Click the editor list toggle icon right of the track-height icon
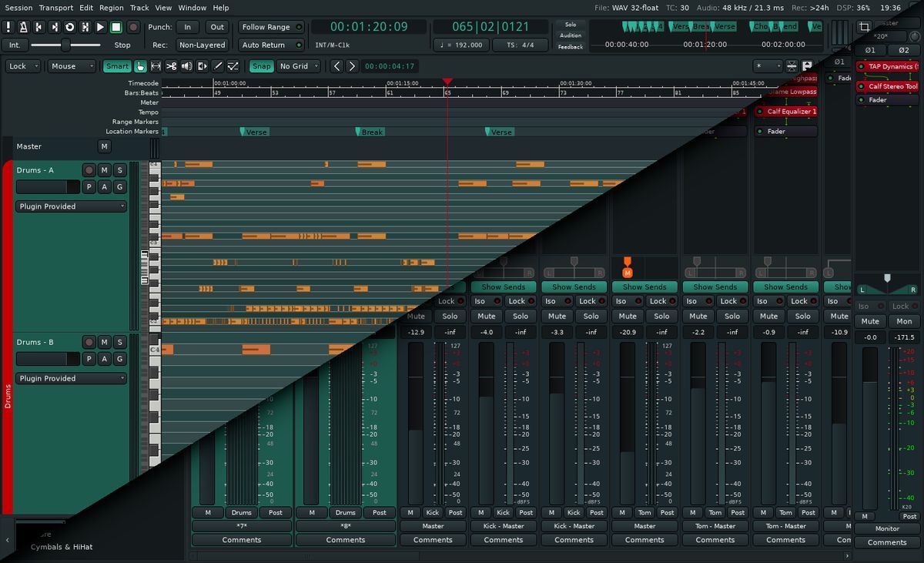 pos(806,66)
